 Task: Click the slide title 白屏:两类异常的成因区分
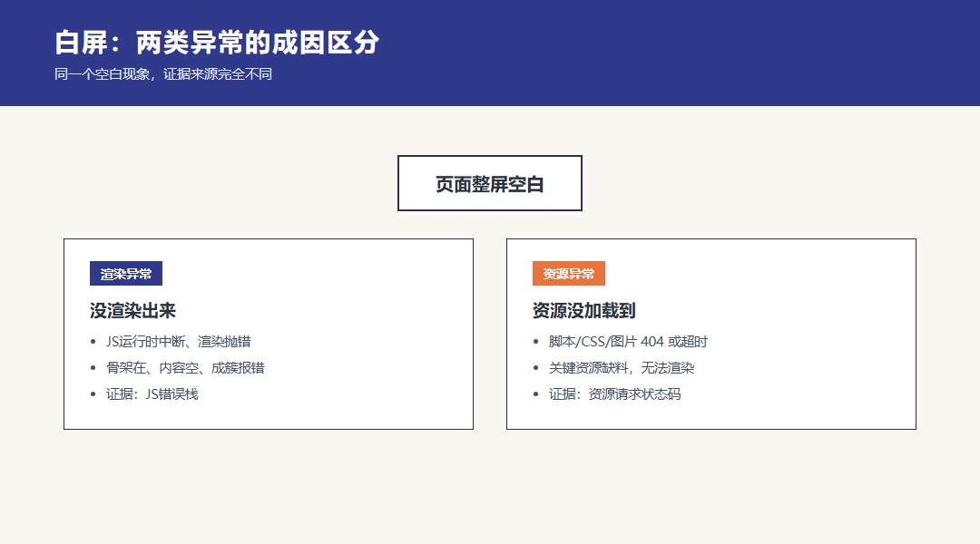(x=217, y=43)
